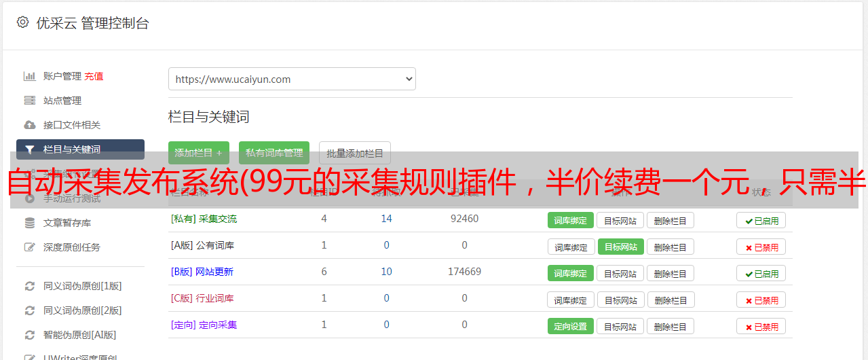This screenshot has height=360, width=868.
Task: Click the 添加栏目 + button
Action: pos(199,153)
